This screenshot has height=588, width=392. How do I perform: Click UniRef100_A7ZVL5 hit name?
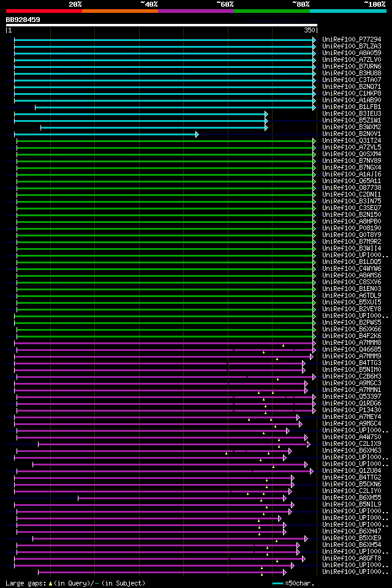(x=352, y=148)
